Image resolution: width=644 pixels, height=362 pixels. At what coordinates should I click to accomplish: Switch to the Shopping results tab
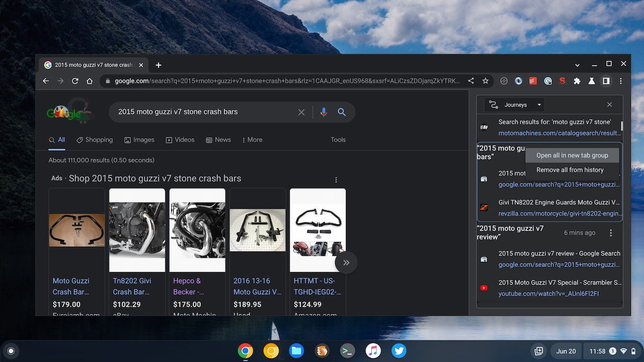(x=95, y=140)
